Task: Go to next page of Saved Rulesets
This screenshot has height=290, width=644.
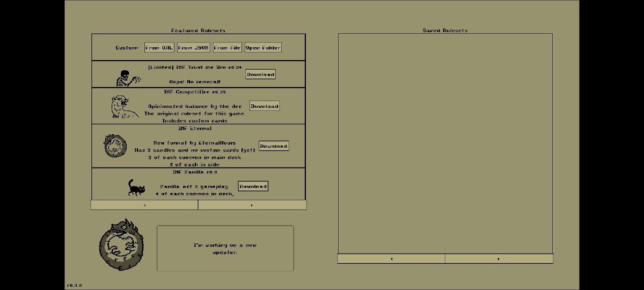Action: (x=499, y=259)
